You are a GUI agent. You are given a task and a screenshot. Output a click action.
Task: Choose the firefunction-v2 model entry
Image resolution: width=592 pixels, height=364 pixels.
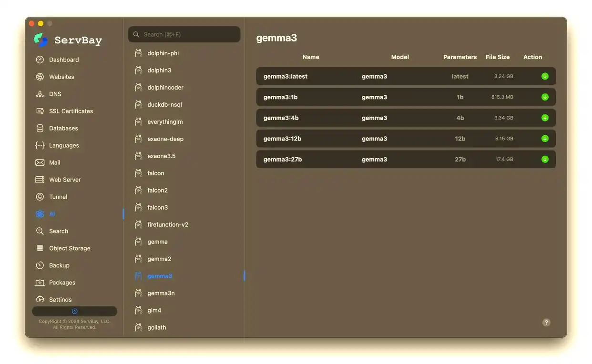(x=167, y=224)
